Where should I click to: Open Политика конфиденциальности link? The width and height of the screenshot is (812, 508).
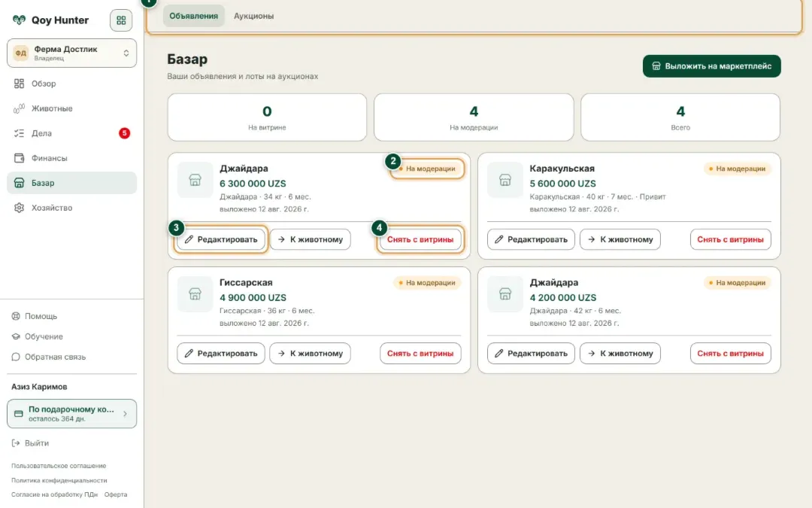(x=59, y=480)
